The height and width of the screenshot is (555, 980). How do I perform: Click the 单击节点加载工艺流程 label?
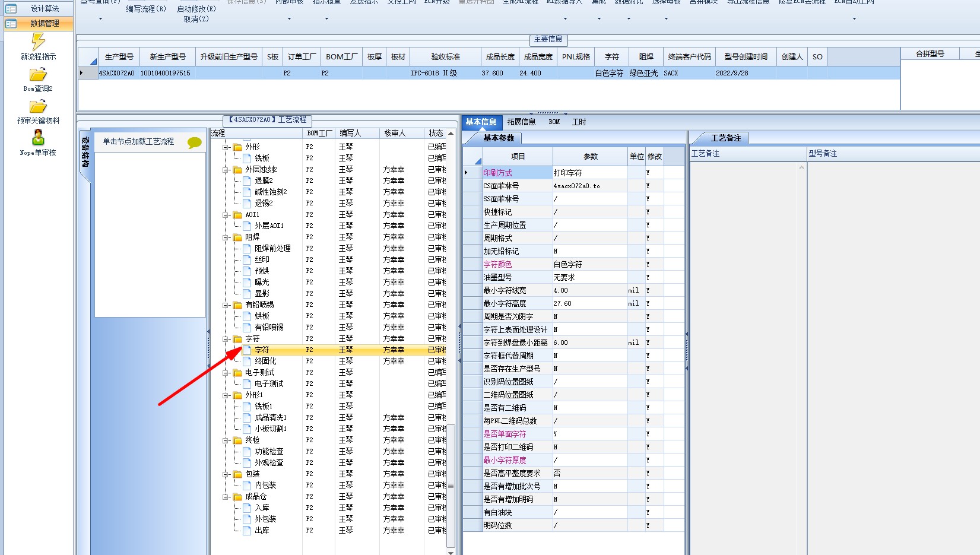click(138, 141)
